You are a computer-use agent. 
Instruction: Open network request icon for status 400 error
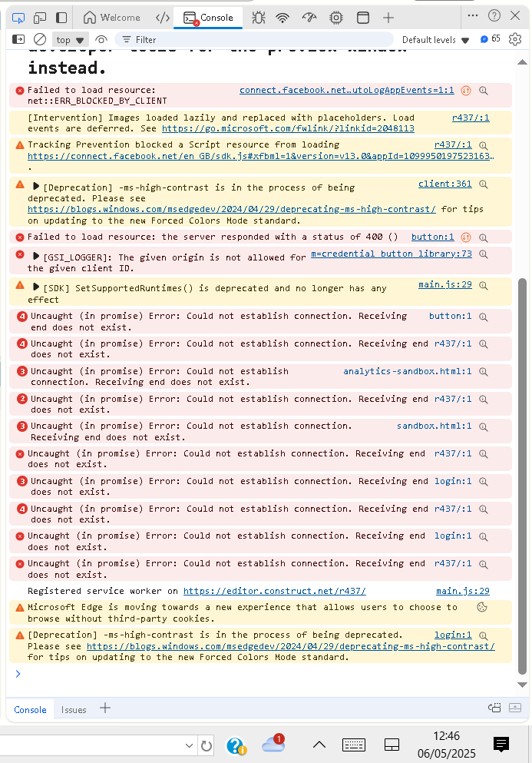(466, 237)
